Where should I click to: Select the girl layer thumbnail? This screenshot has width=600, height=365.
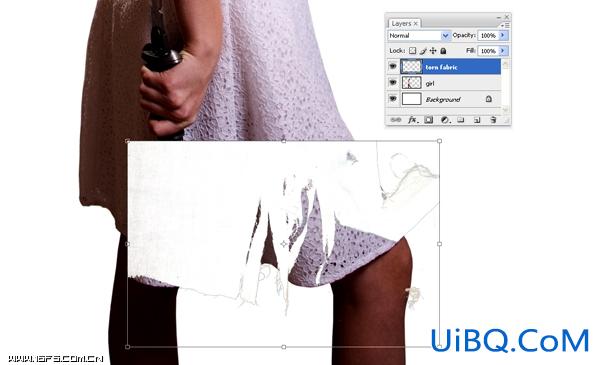(x=412, y=83)
